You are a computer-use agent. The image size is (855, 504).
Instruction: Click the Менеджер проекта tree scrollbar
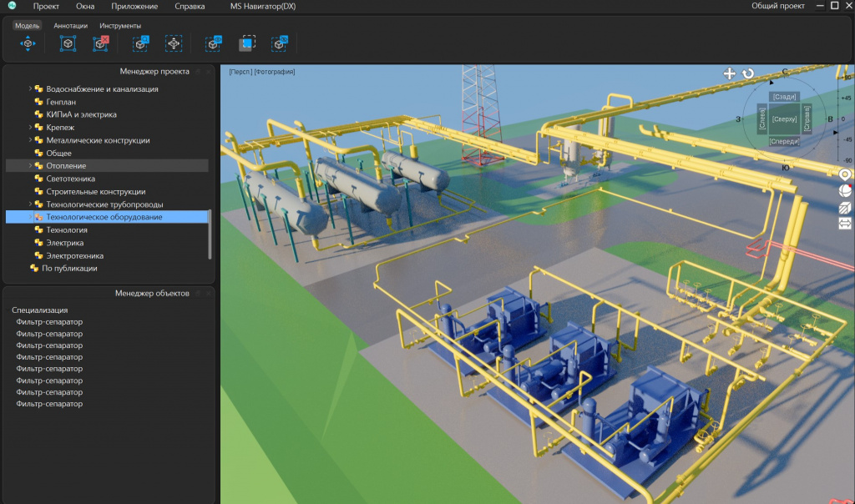[210, 234]
